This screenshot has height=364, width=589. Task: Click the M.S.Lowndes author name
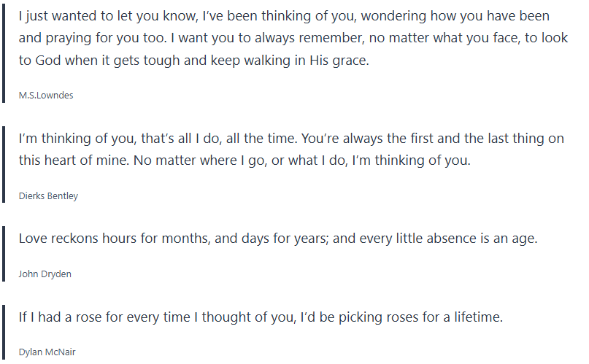(x=46, y=96)
